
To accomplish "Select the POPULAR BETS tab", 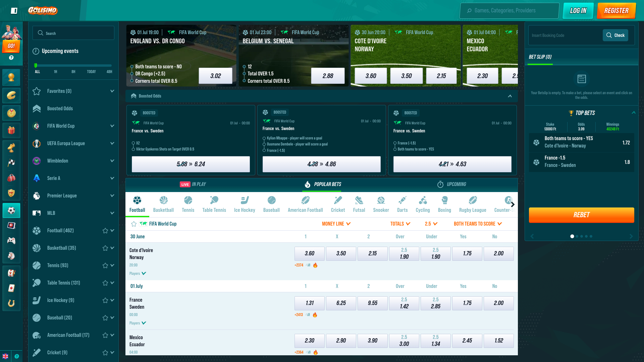I will click(323, 184).
